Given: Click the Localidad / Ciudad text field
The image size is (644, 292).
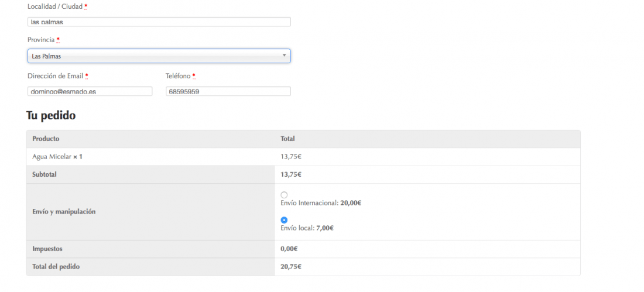Looking at the screenshot, I should click(159, 22).
